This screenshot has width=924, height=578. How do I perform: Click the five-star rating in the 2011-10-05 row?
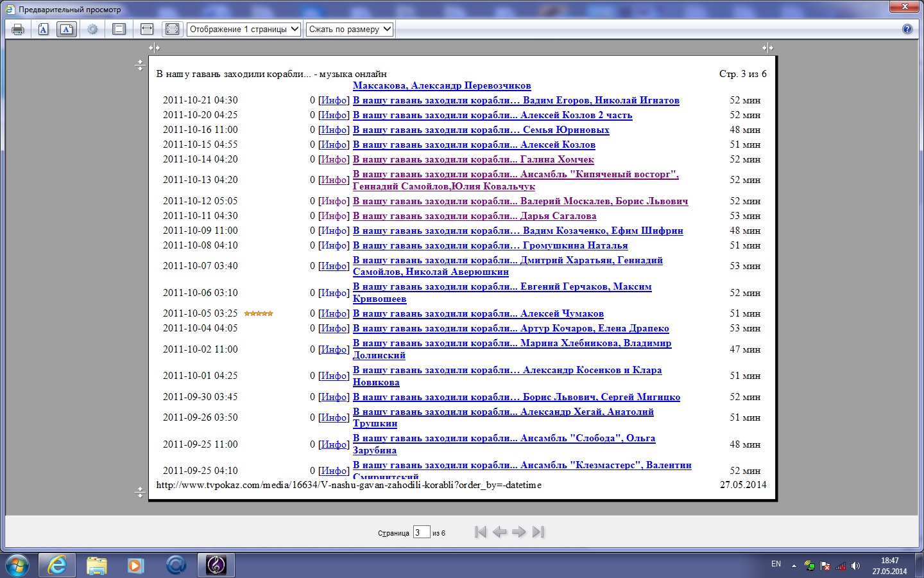pos(259,313)
